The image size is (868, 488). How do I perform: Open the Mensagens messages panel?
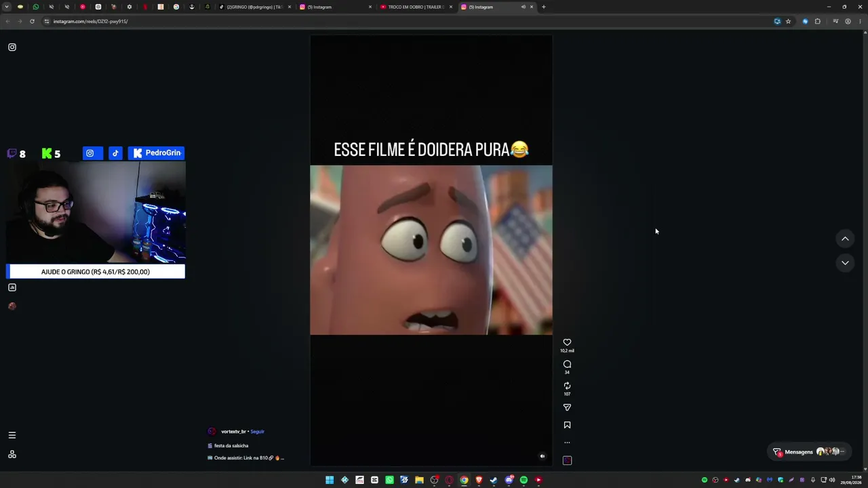pos(810,452)
